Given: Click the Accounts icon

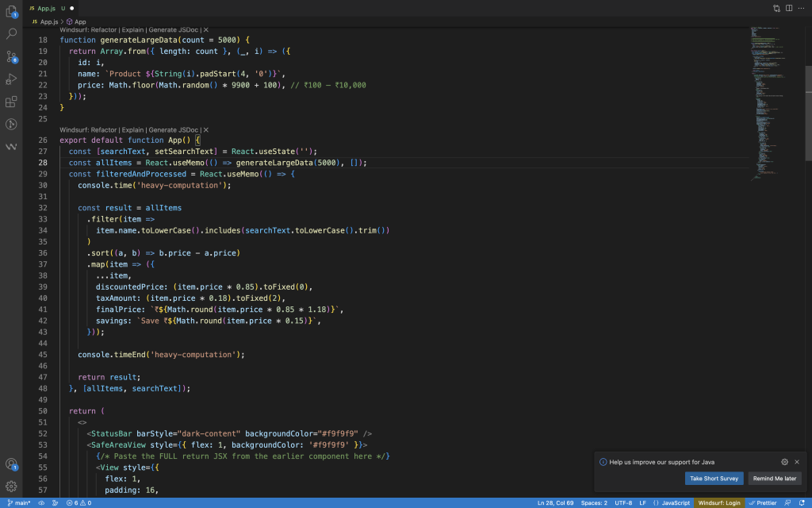Looking at the screenshot, I should [x=11, y=464].
